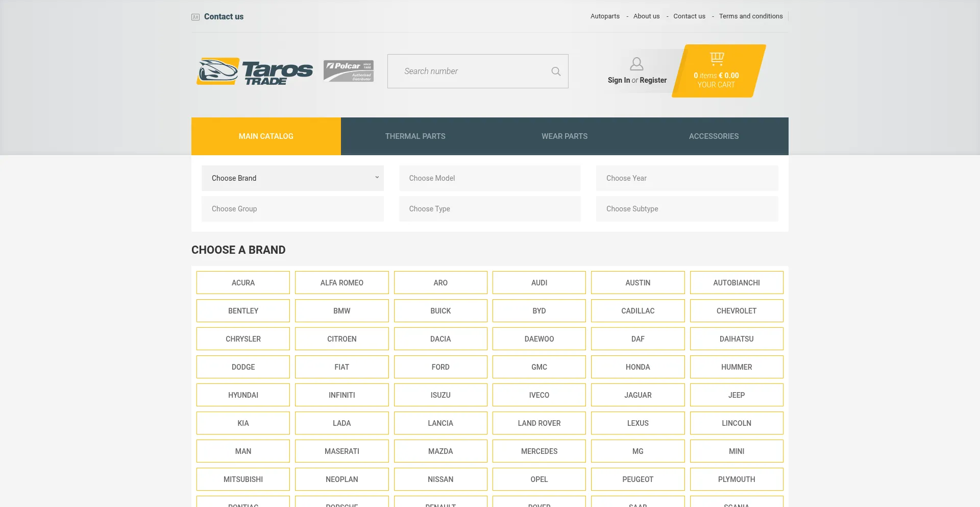Click the Polcar distributor badge
980x507 pixels.
point(348,71)
